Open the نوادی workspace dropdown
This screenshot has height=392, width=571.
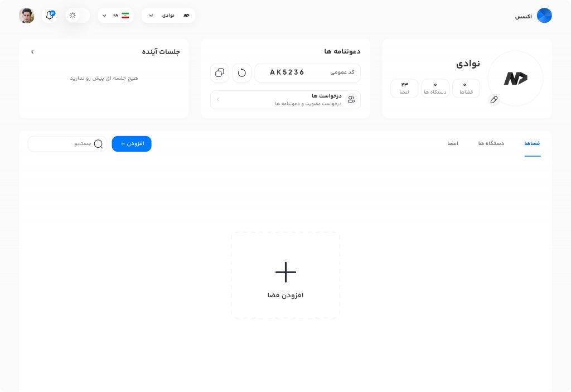pos(168,15)
